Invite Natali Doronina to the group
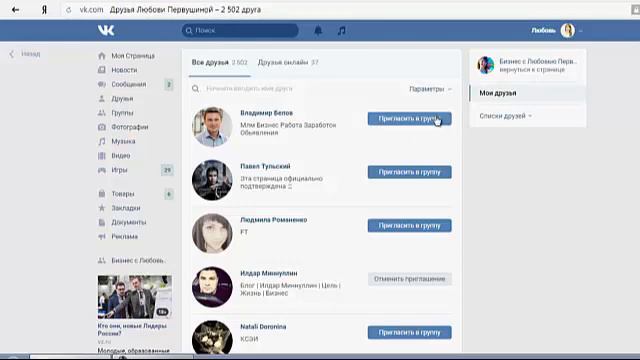The width and height of the screenshot is (640, 360). [409, 333]
